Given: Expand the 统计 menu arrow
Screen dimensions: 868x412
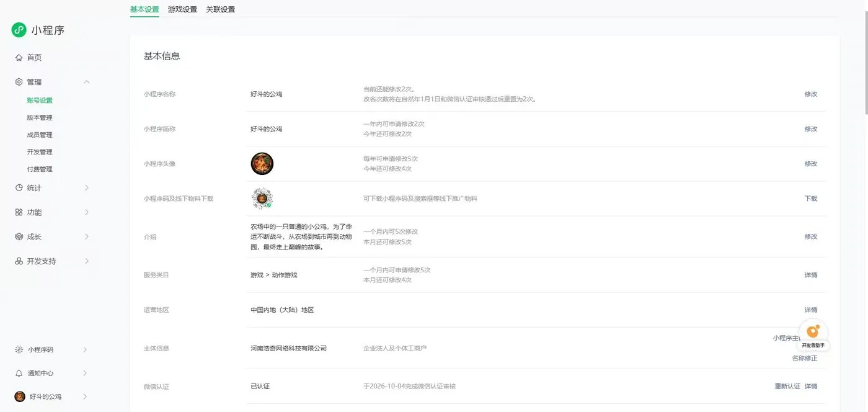Looking at the screenshot, I should pos(87,187).
